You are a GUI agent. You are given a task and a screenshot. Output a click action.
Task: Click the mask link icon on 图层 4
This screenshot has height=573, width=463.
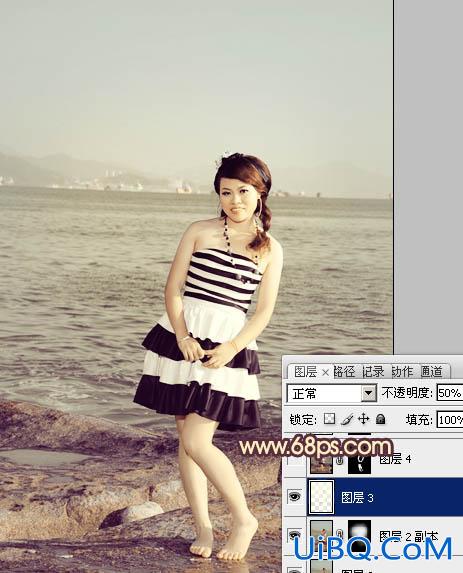pyautogui.click(x=340, y=461)
